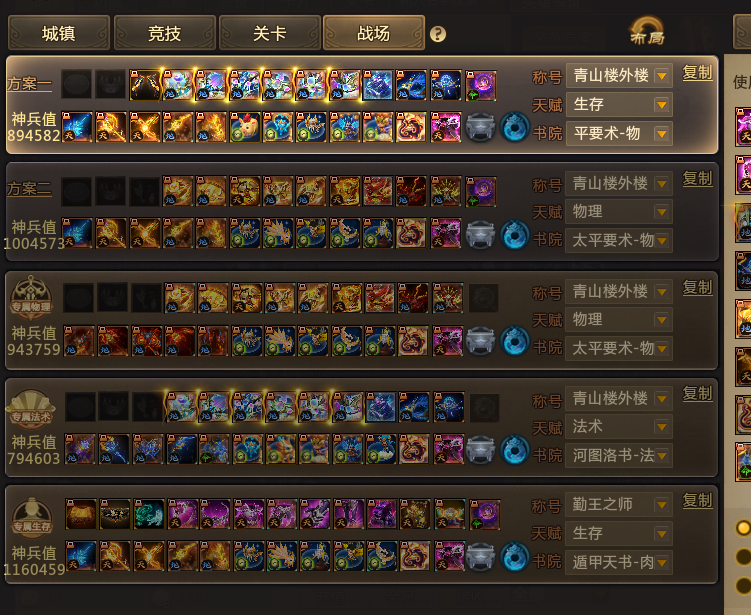Expand 称号 dropdown 青山楼外楼 in 方案一

tap(619, 75)
